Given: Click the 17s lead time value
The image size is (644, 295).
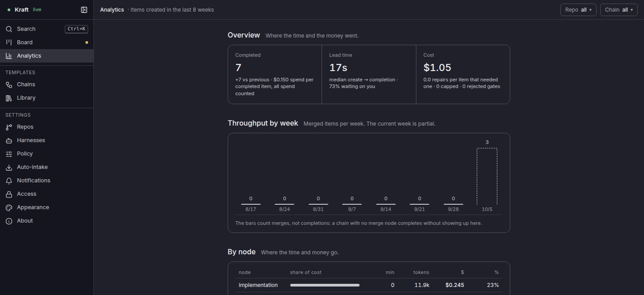Looking at the screenshot, I should tap(338, 67).
